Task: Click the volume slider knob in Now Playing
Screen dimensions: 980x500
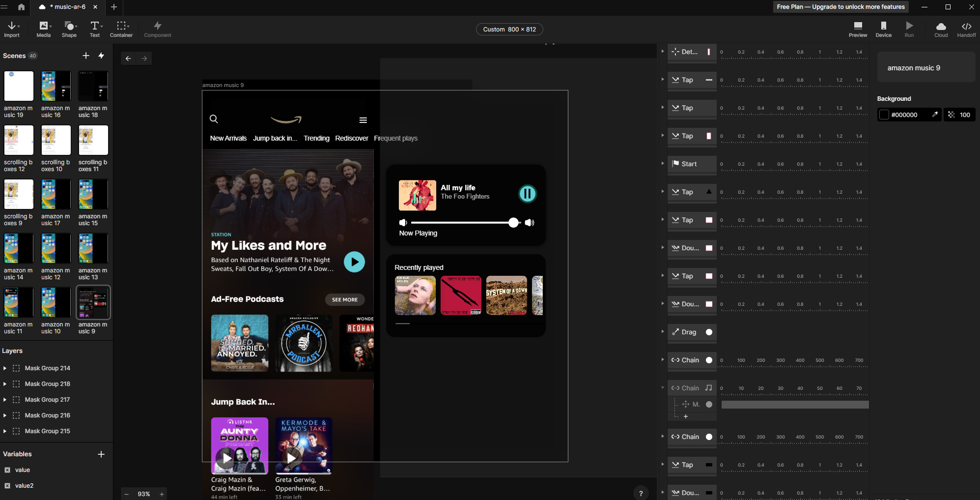Action: 513,223
